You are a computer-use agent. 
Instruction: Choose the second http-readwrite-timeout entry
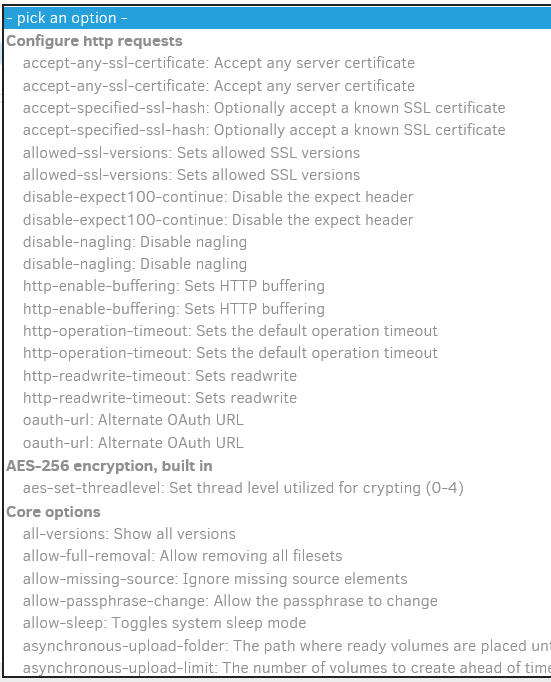277,398
